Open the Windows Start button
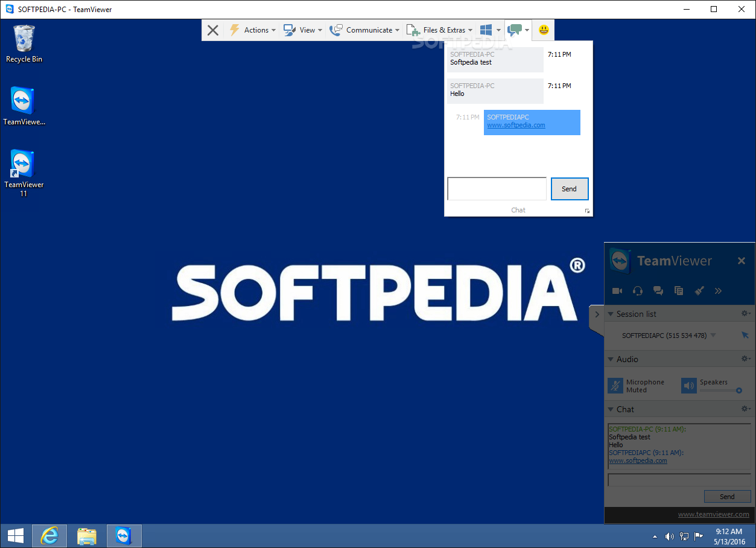Image resolution: width=756 pixels, height=548 pixels. pos(15,536)
